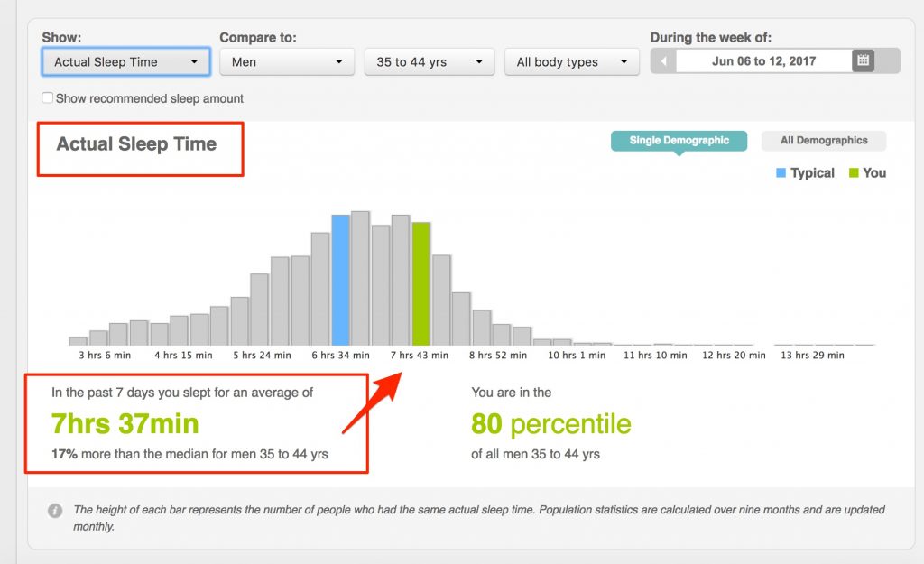Click the 'of all men 35 to 44 yrs' text

click(535, 454)
